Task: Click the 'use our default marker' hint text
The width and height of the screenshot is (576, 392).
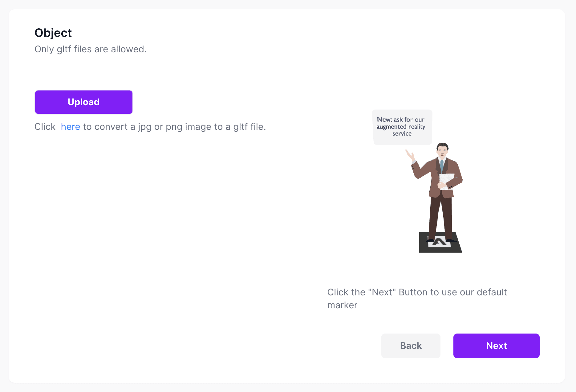Action: click(417, 298)
